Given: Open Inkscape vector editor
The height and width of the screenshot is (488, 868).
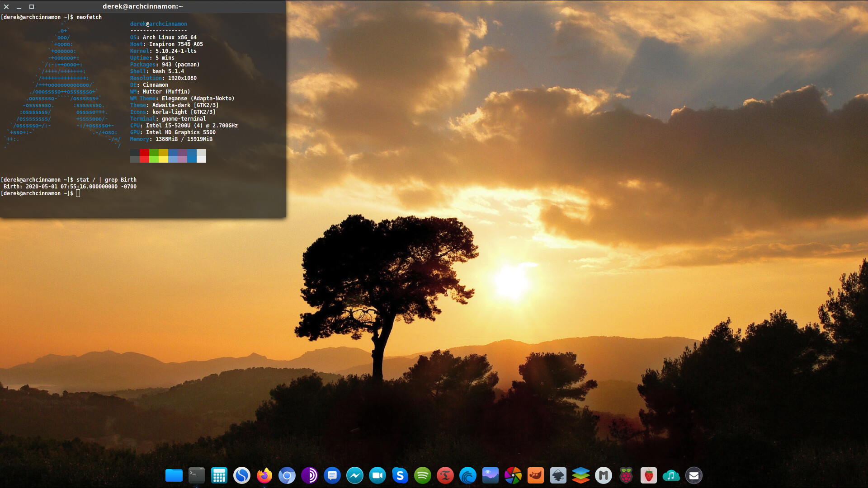Looking at the screenshot, I should coord(558,475).
